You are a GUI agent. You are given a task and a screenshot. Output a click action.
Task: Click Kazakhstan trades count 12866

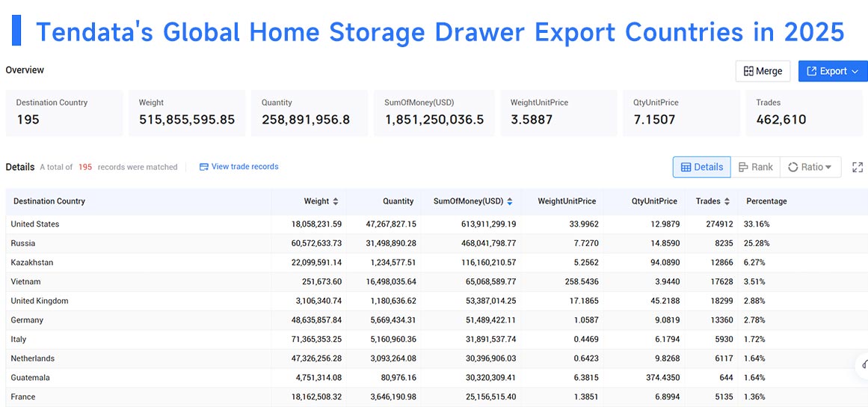click(721, 263)
